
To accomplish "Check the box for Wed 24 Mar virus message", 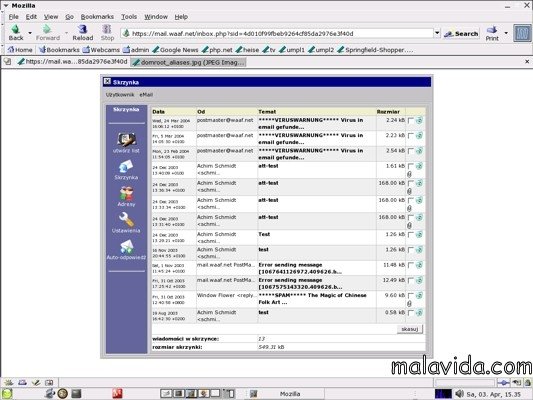I will click(411, 121).
